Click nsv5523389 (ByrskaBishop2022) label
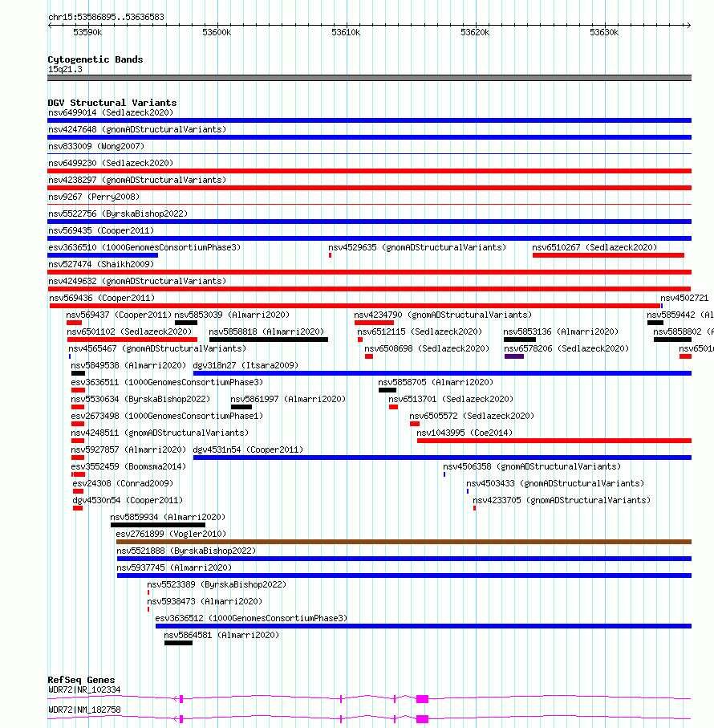Screen dimensions: 714x728 [217, 584]
